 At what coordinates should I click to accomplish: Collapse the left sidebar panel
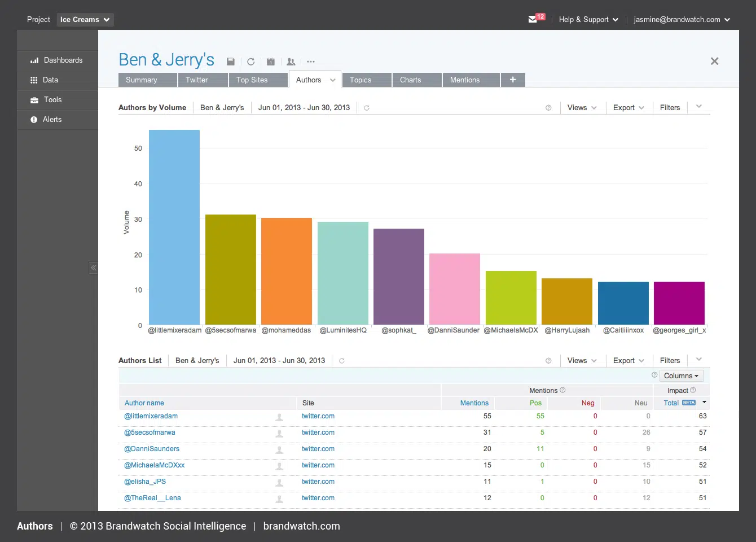(x=93, y=268)
